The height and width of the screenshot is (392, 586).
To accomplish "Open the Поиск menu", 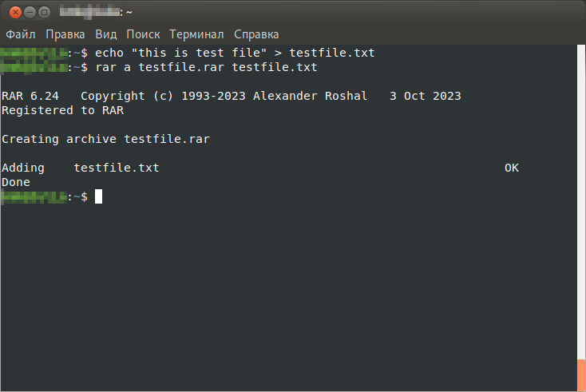I will 143,34.
